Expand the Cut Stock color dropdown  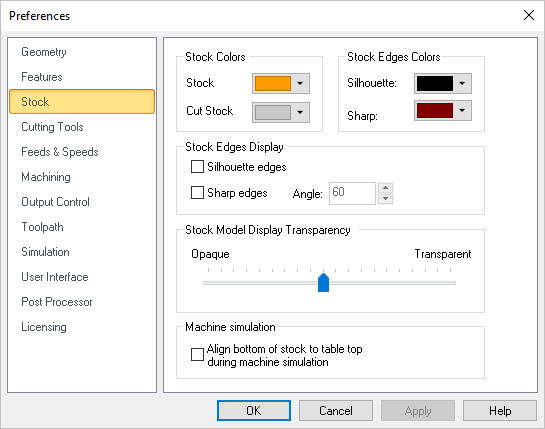click(x=300, y=112)
